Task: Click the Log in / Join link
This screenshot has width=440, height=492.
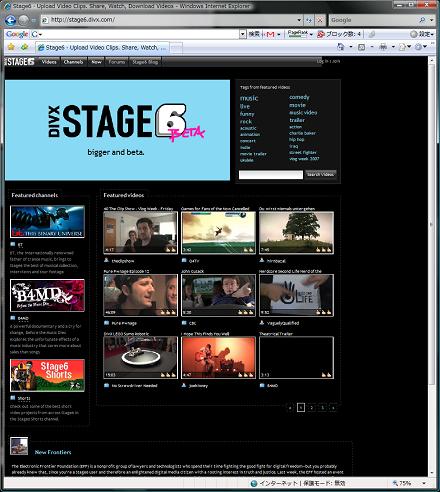Action: 328,61
